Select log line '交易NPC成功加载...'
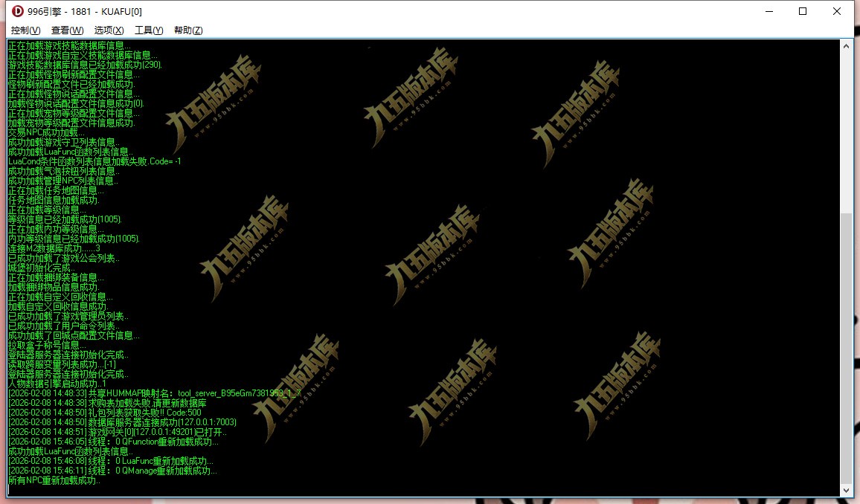The width and height of the screenshot is (860, 504). [x=46, y=132]
